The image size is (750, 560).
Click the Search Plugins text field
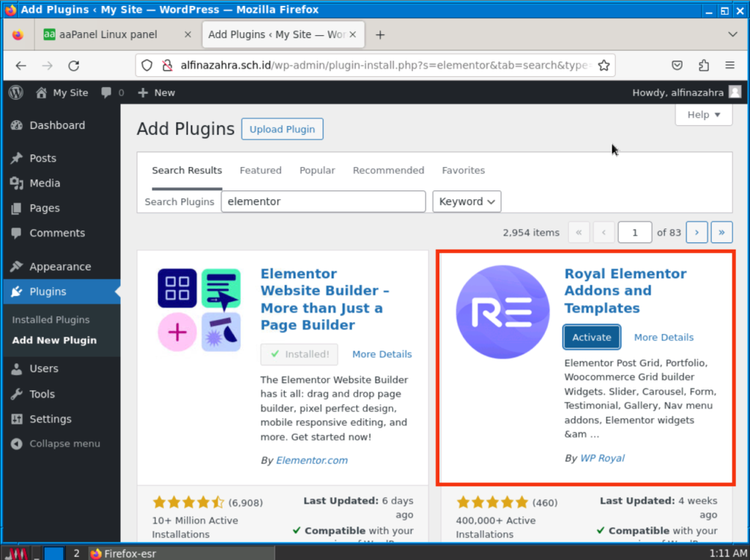[x=323, y=201]
